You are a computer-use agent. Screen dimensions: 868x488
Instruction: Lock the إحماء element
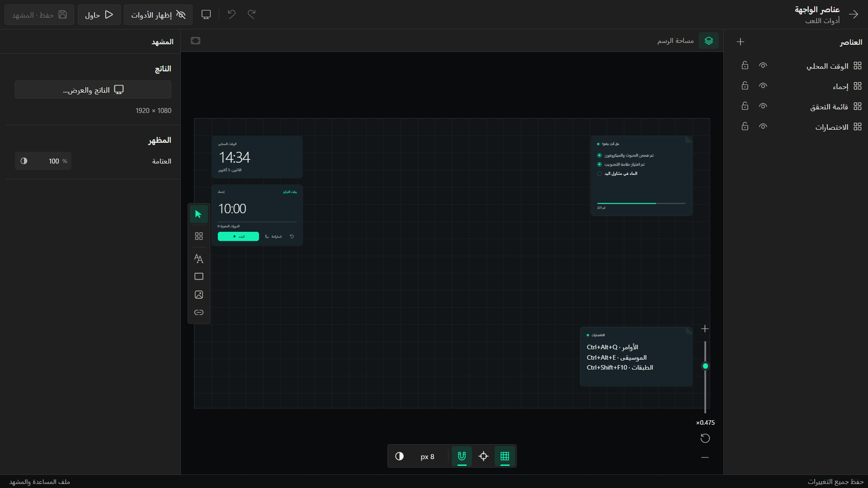pyautogui.click(x=745, y=86)
